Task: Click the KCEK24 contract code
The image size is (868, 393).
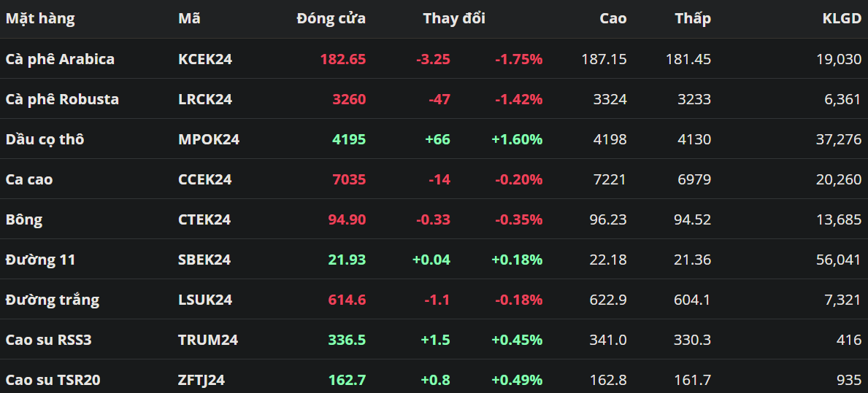Action: (205, 59)
